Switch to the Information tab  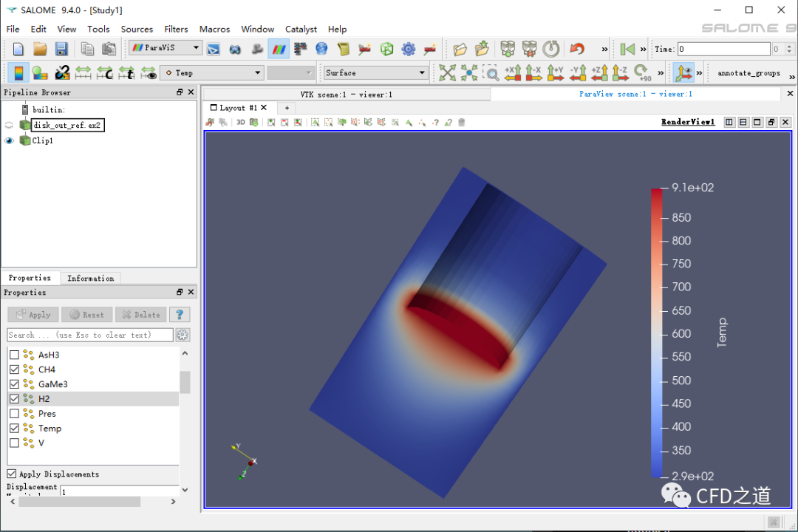click(90, 279)
